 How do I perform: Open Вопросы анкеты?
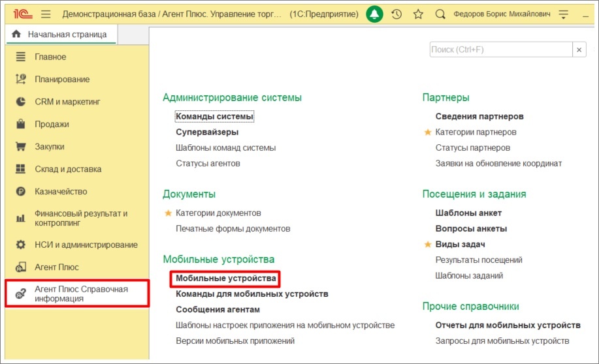point(472,228)
